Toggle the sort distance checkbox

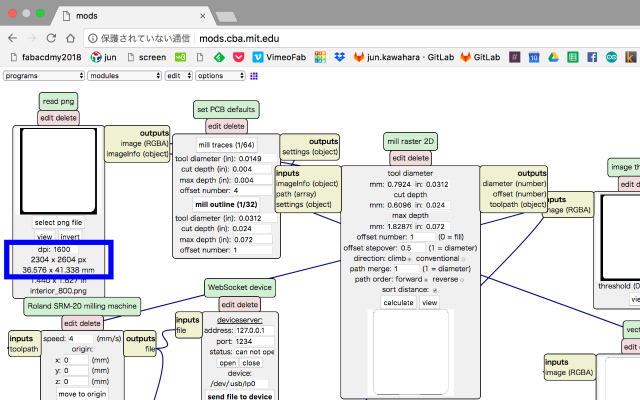click(x=435, y=290)
